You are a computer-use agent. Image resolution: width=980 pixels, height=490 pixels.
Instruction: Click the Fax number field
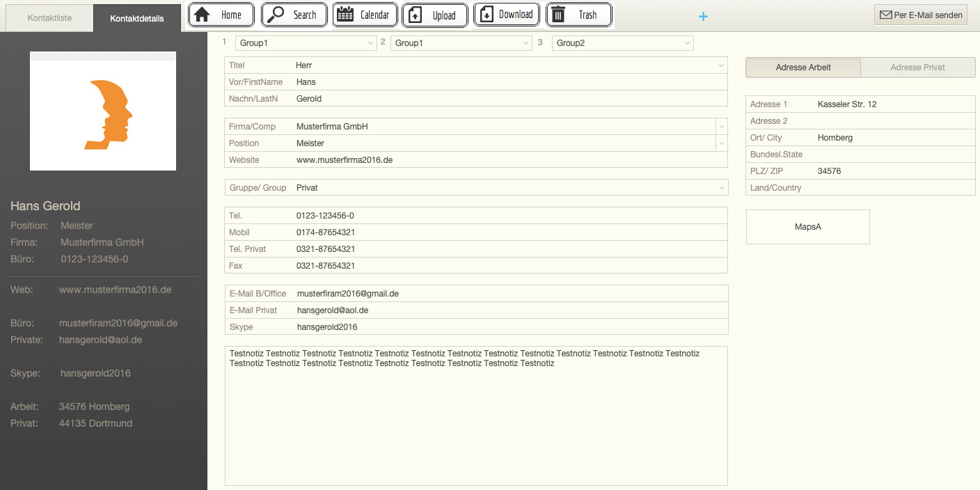476,266
